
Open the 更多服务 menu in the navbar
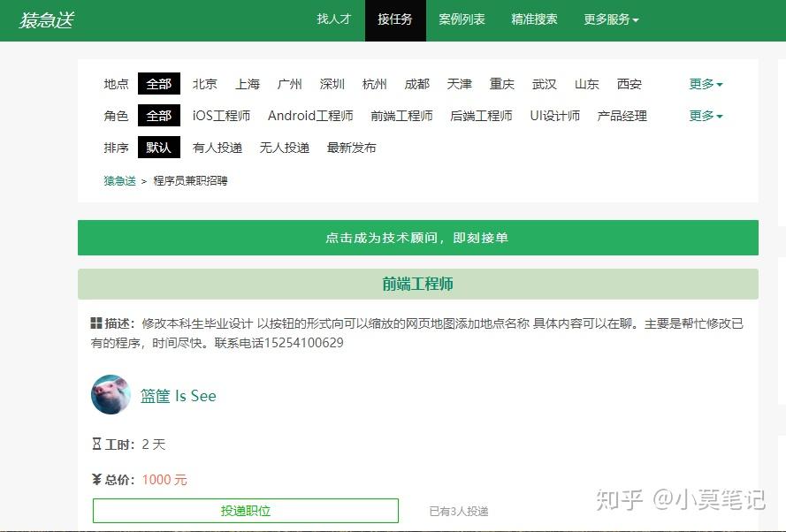611,19
